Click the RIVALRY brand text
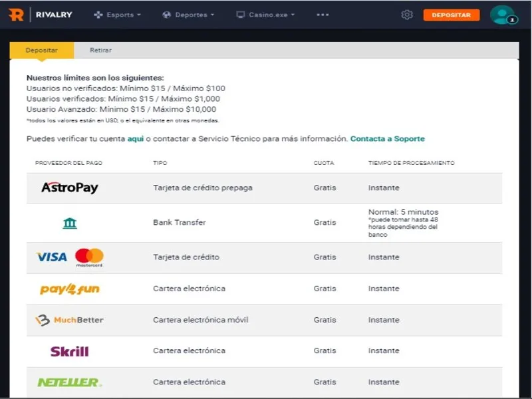This screenshot has width=532, height=399. tap(54, 15)
